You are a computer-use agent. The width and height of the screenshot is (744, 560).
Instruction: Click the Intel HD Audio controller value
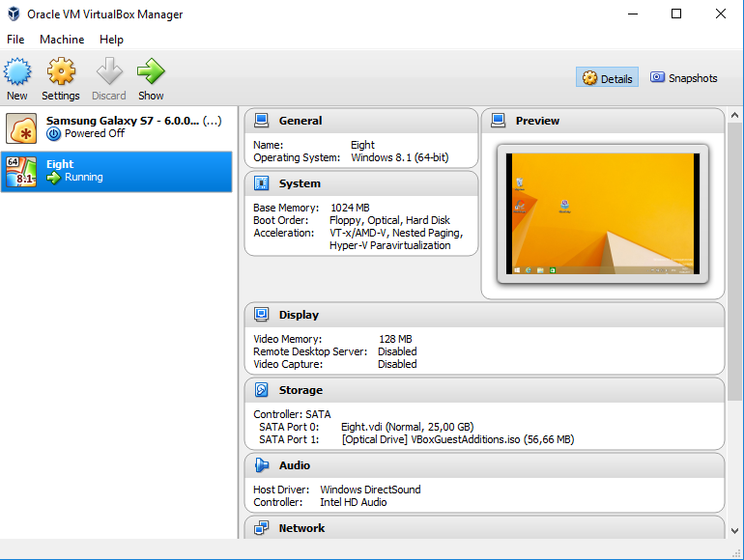tap(353, 502)
